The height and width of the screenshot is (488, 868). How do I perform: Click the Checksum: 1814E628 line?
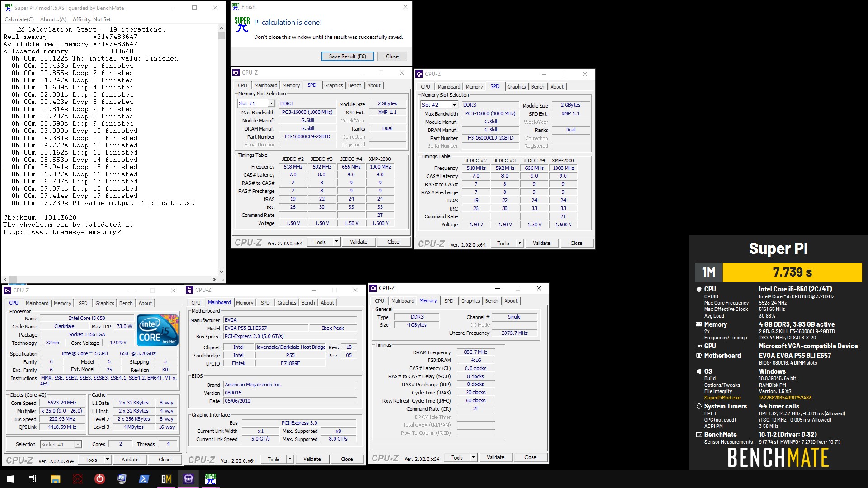(40, 218)
